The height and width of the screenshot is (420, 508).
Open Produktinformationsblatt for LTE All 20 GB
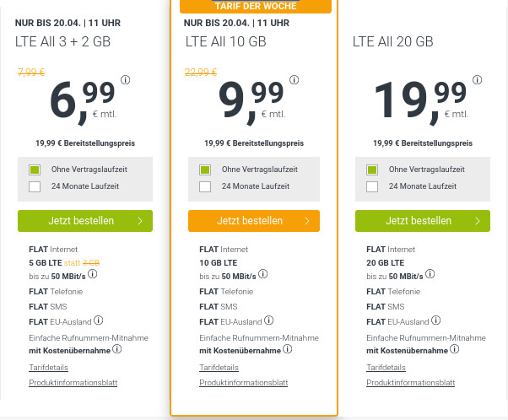(x=410, y=383)
